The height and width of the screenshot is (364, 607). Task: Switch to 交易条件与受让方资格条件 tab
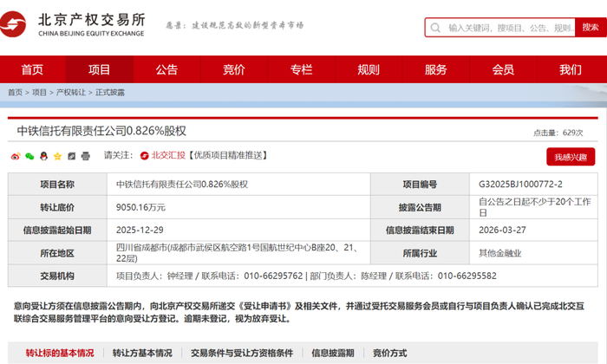tap(242, 353)
